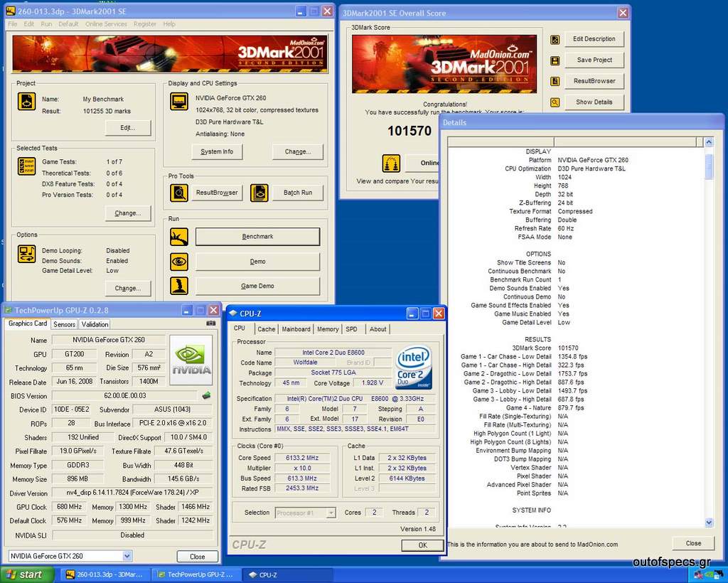Click the ResultBrowser button in Pro Tools
The width and height of the screenshot is (728, 583).
217,193
